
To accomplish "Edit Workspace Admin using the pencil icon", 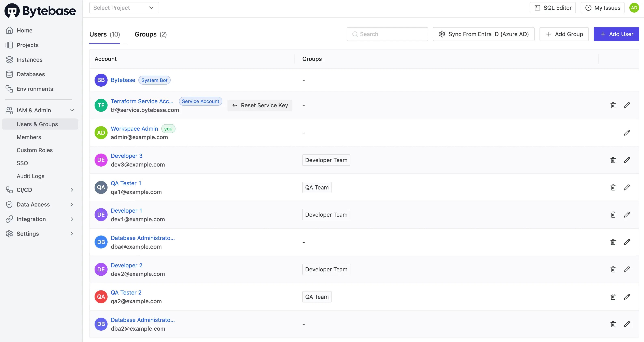I will [x=627, y=132].
